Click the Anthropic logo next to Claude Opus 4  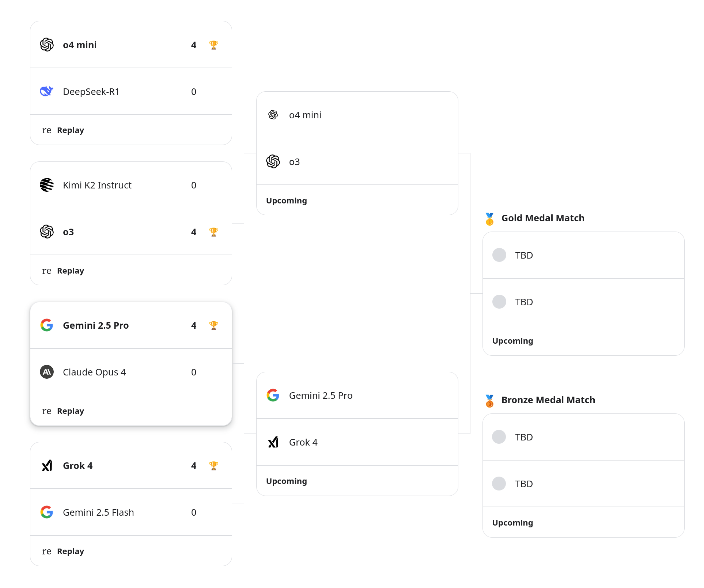pos(47,372)
